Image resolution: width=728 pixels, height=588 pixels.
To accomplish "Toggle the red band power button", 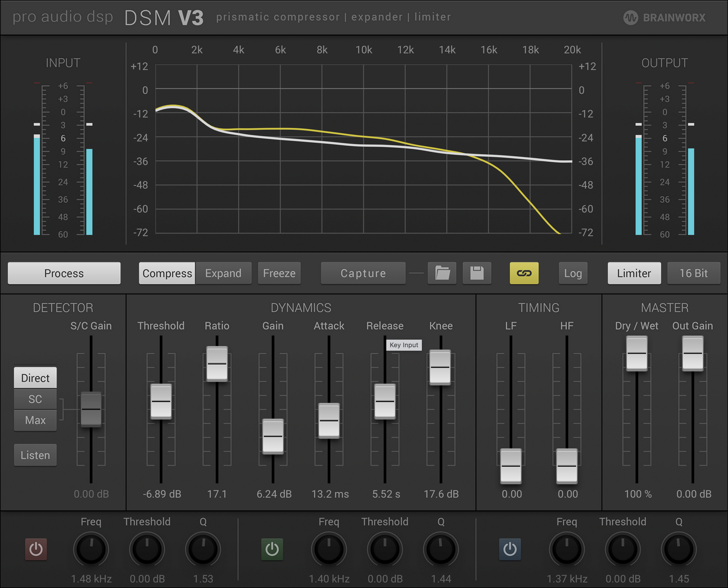I will (x=36, y=549).
